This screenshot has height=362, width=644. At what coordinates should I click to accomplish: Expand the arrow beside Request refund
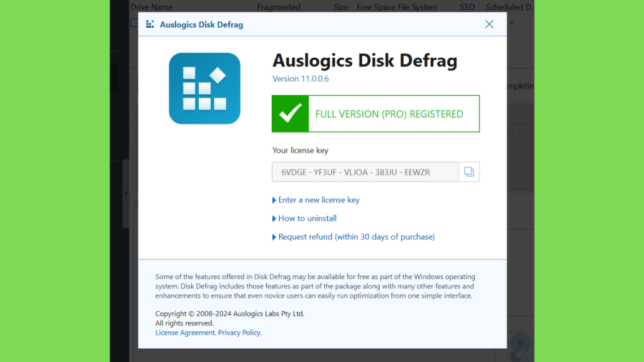[274, 237]
